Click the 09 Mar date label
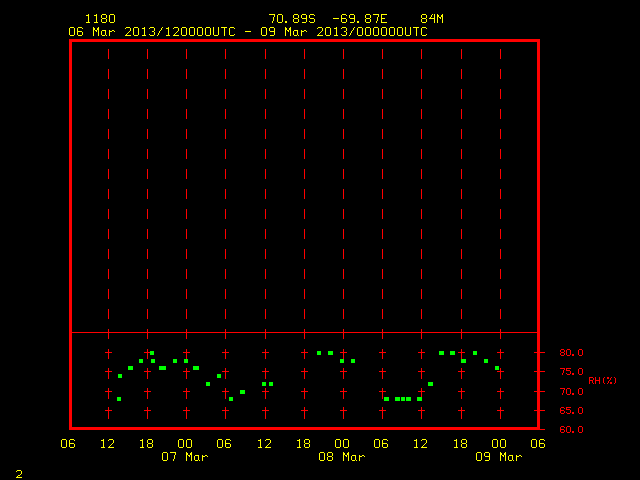This screenshot has height=480, width=640. [499, 457]
